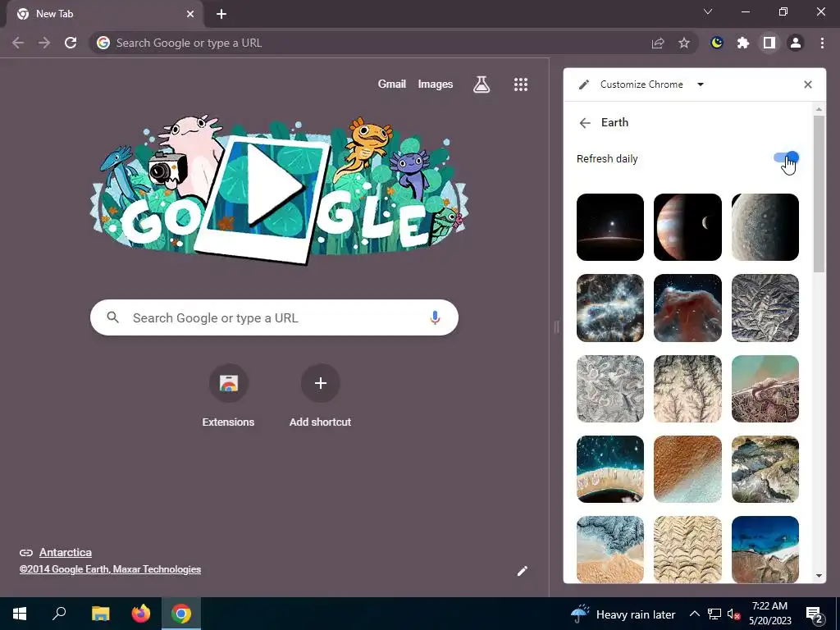Click the browser forward arrow
The width and height of the screenshot is (840, 630).
click(44, 43)
